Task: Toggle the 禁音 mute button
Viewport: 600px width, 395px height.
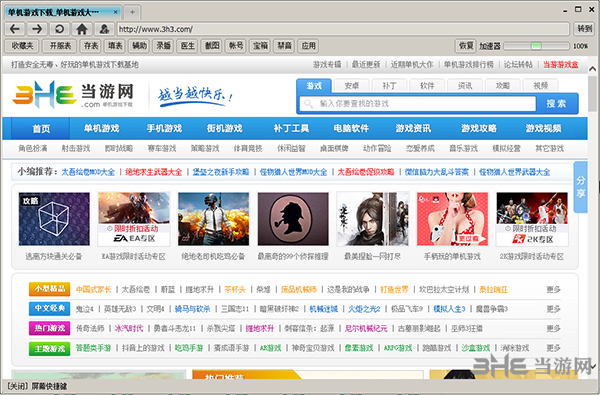Action: [x=284, y=46]
